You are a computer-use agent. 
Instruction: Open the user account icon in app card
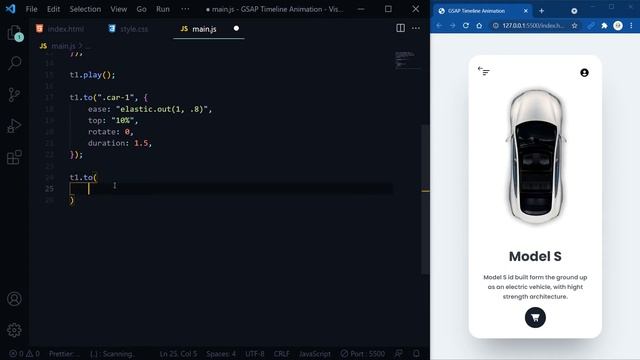click(x=584, y=73)
